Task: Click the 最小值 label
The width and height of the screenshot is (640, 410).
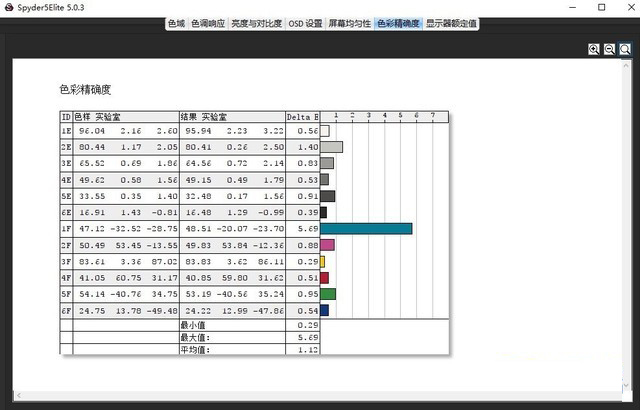Action: (193, 325)
